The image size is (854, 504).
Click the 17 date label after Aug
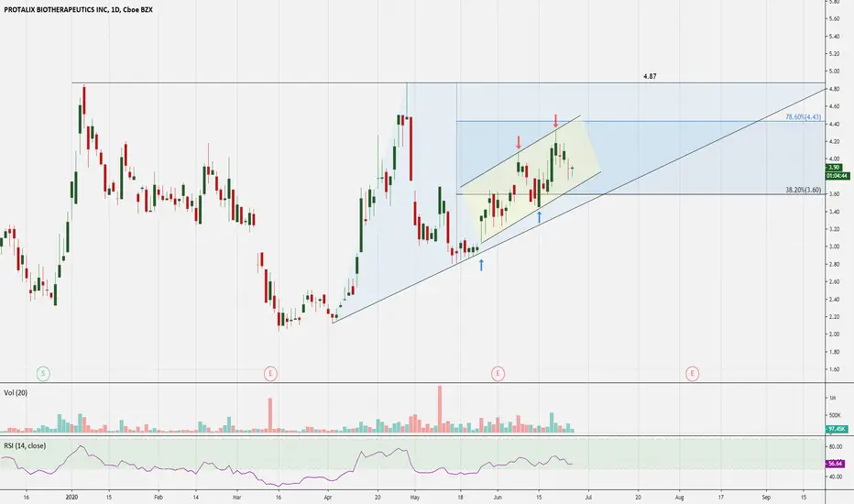pyautogui.click(x=720, y=497)
